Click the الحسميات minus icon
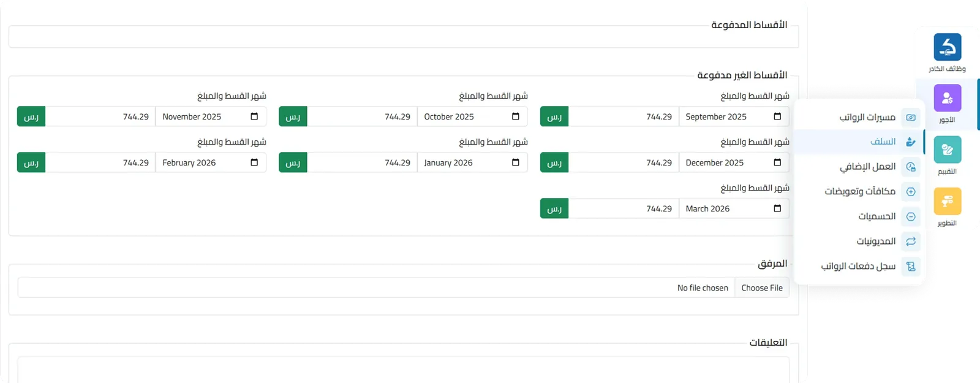Image resolution: width=980 pixels, height=383 pixels. point(911,216)
